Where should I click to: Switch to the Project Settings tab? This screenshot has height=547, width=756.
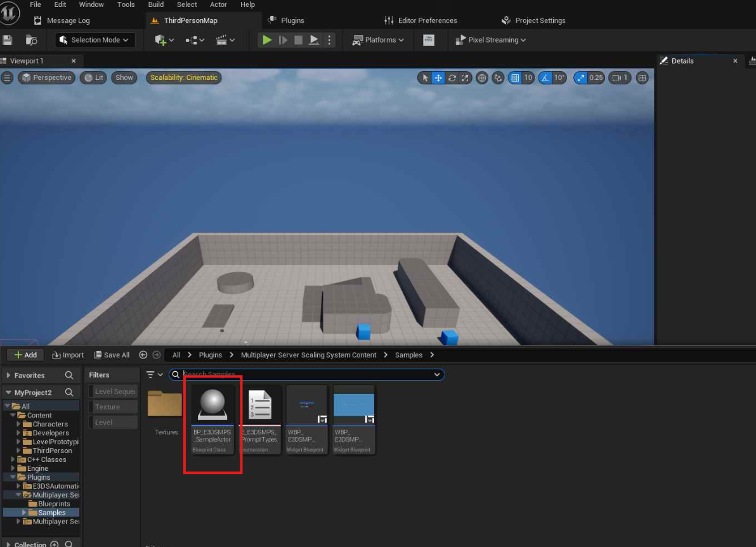540,20
